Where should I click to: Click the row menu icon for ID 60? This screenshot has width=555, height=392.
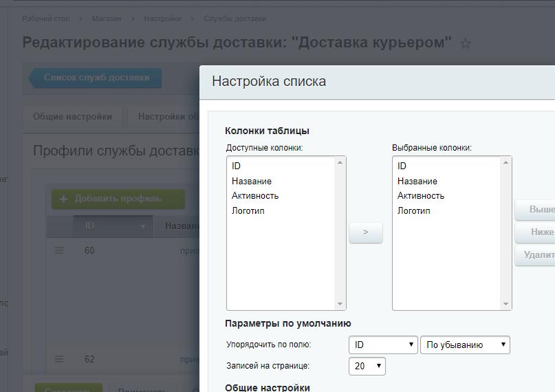59,250
